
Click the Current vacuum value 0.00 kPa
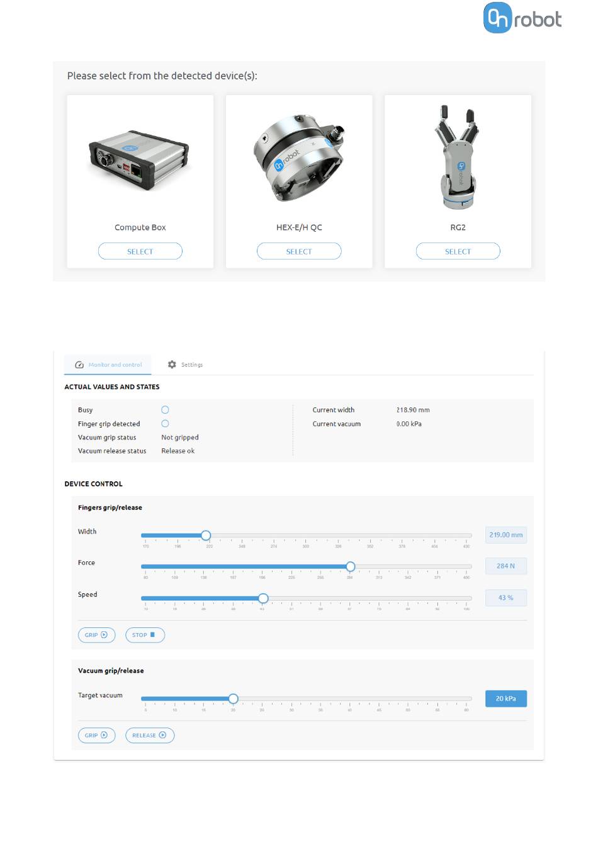pos(409,424)
